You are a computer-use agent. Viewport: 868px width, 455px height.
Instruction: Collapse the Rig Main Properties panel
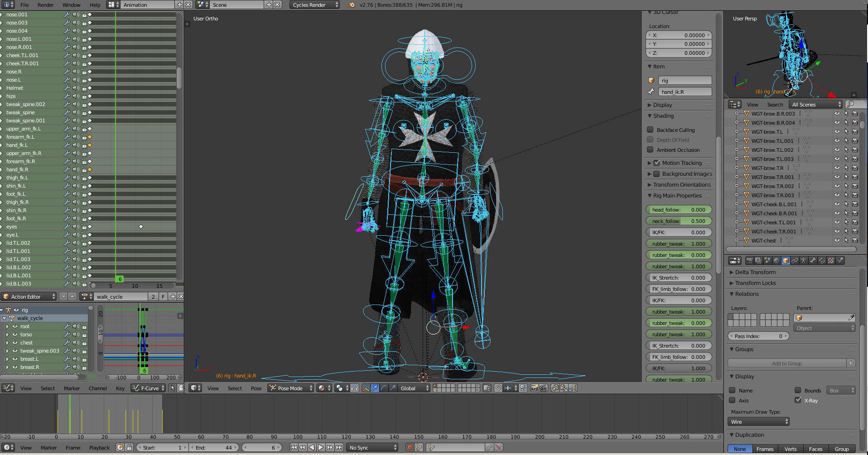pyautogui.click(x=677, y=195)
